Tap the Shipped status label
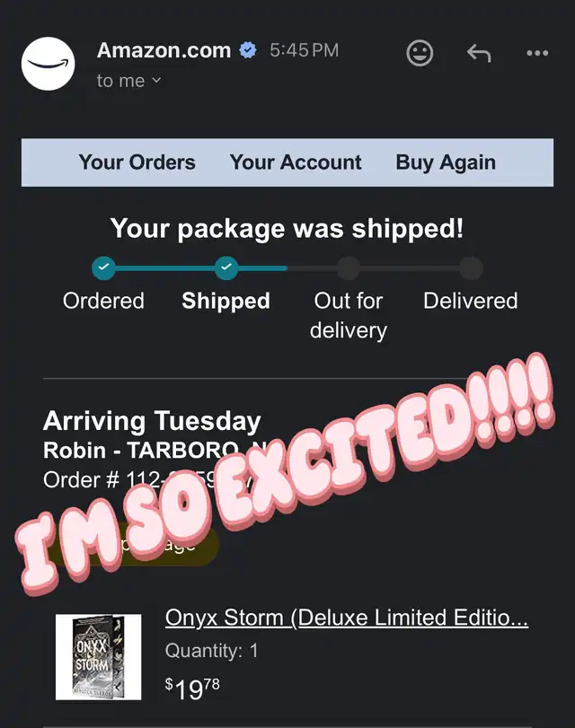Viewport: 575px width, 728px height. (x=226, y=301)
